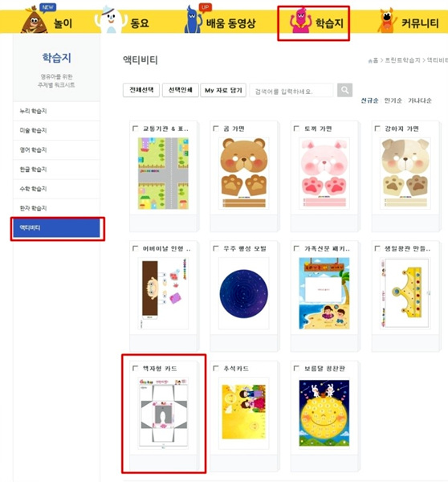Click the pink 학습지 mascot icon
Screen dimensions: 448x482
click(x=300, y=21)
